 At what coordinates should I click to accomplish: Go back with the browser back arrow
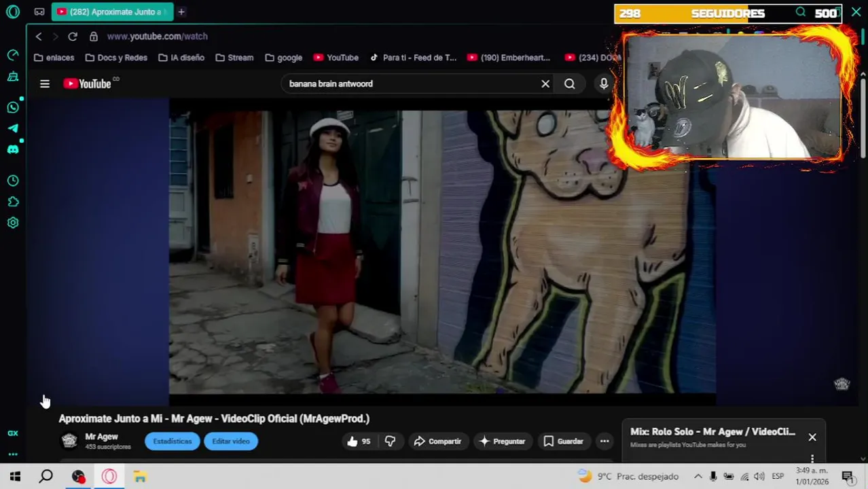(x=39, y=36)
